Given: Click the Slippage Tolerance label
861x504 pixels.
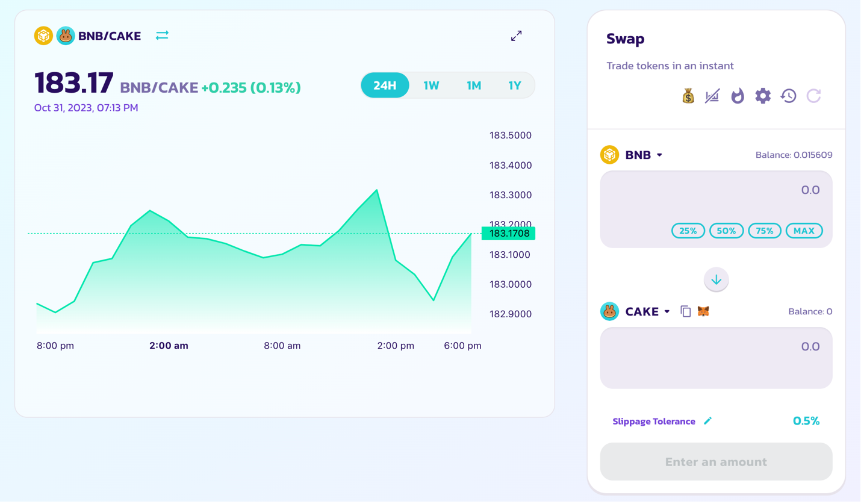Looking at the screenshot, I should coord(654,422).
